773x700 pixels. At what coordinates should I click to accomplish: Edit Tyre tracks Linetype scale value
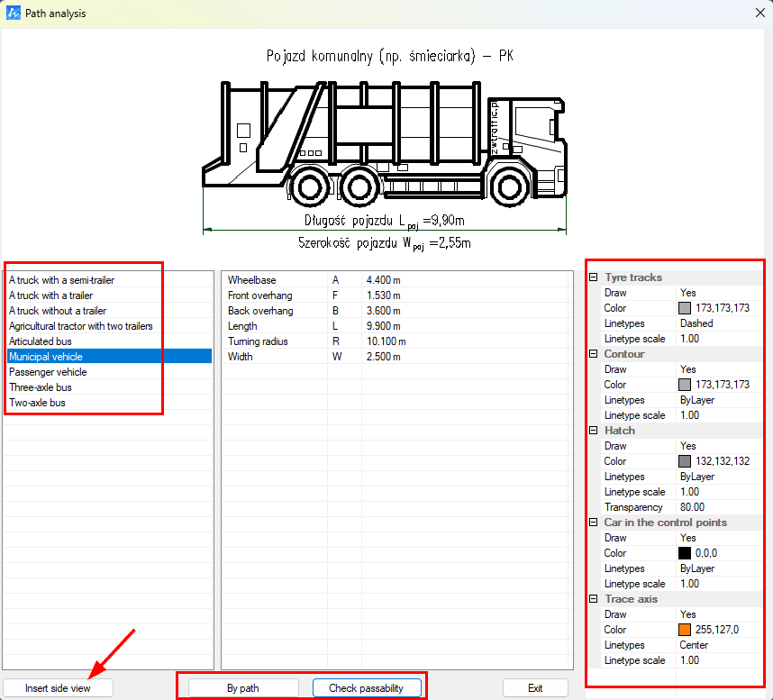tap(719, 339)
